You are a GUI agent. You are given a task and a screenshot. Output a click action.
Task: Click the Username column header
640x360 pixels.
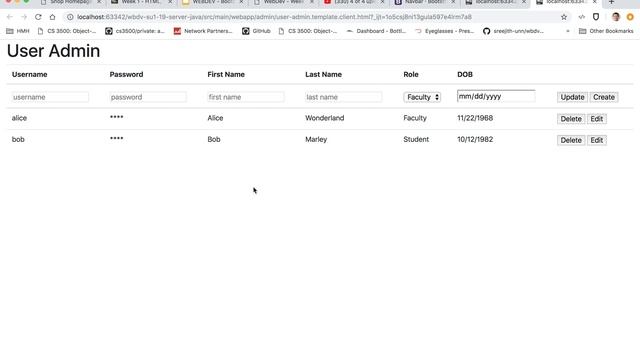[x=29, y=74]
